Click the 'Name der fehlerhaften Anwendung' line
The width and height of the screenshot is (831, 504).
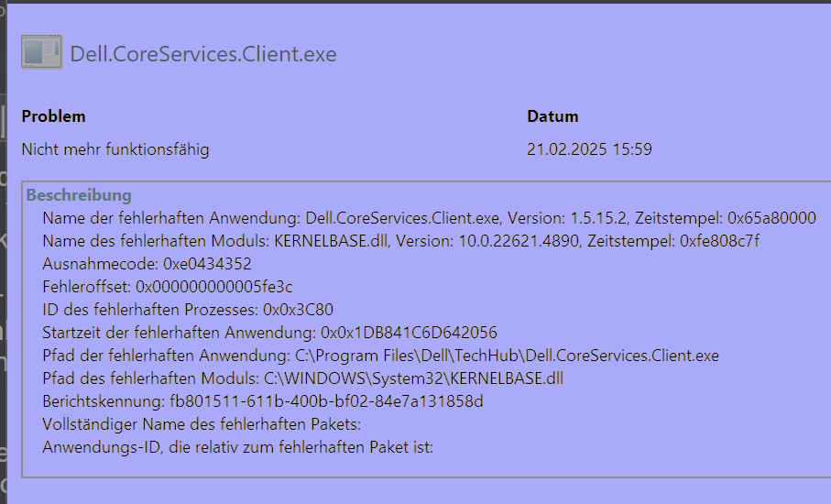pos(430,218)
